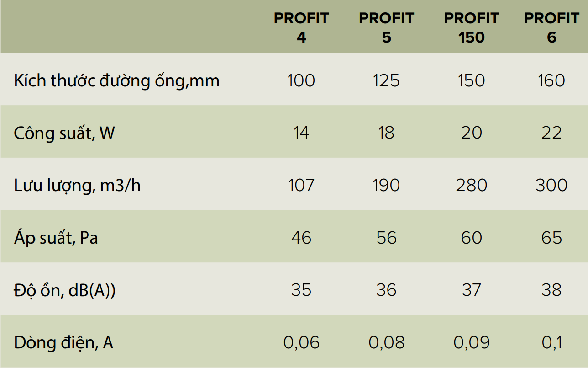Click the power value 14
Image resolution: width=588 pixels, height=368 pixels.
[301, 133]
